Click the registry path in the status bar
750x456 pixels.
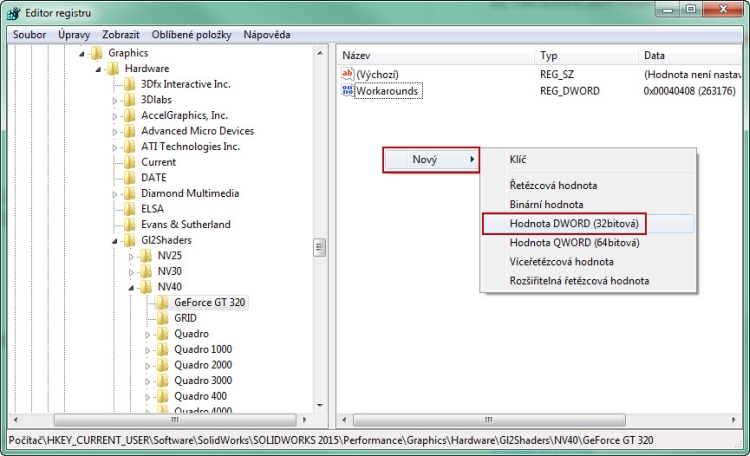click(x=331, y=440)
